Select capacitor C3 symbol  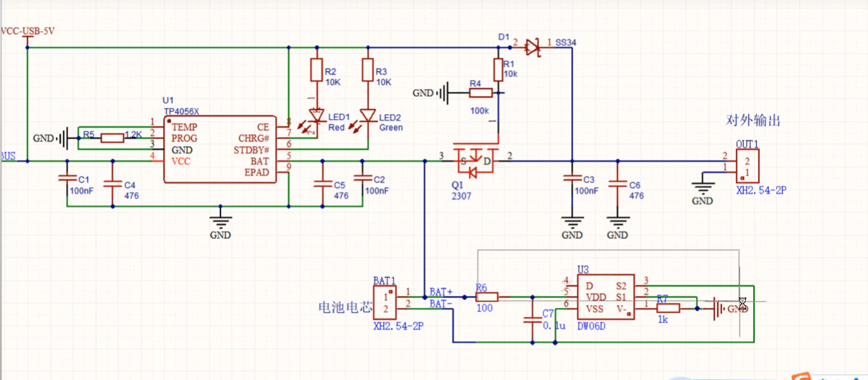572,179
